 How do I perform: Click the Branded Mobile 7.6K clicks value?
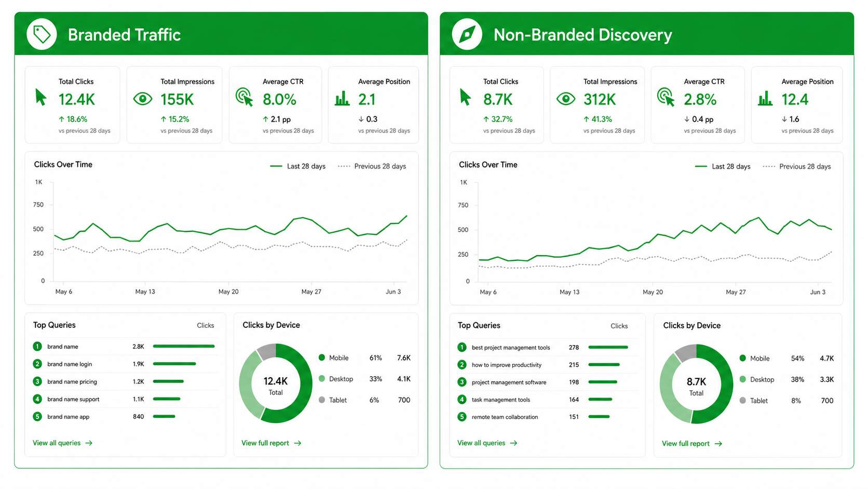[x=404, y=358]
